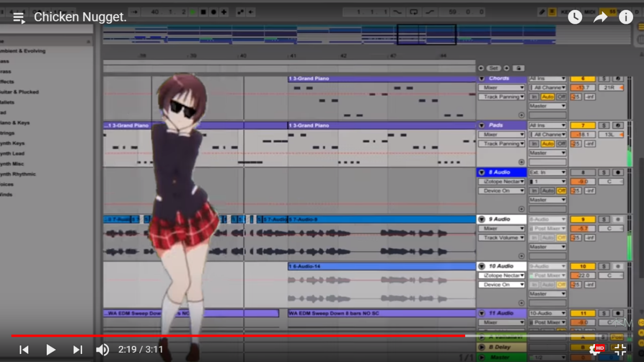Collapse the Chords track with its fold triangle

482,79
